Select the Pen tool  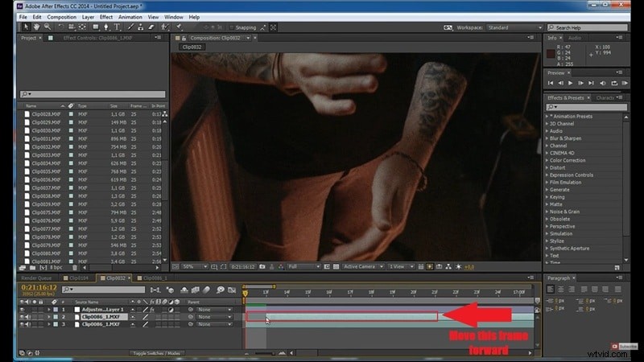tap(106, 27)
